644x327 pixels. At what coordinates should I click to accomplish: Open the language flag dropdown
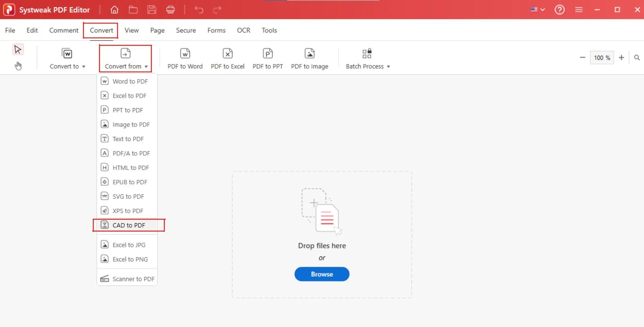coord(537,10)
